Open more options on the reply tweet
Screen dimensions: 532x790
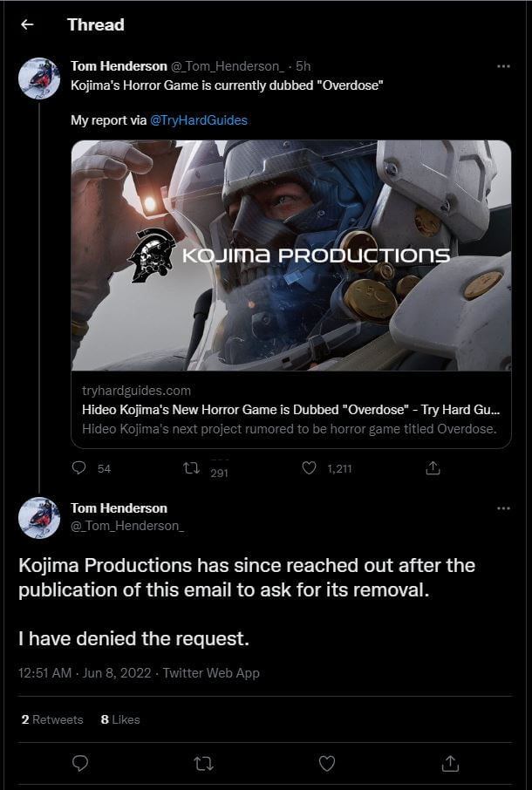pyautogui.click(x=503, y=508)
